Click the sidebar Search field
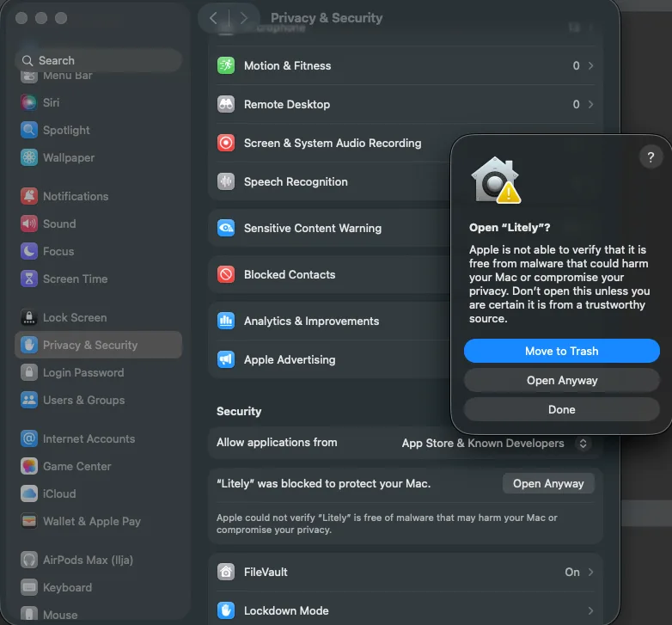Screen dimensions: 672x625 [99, 60]
